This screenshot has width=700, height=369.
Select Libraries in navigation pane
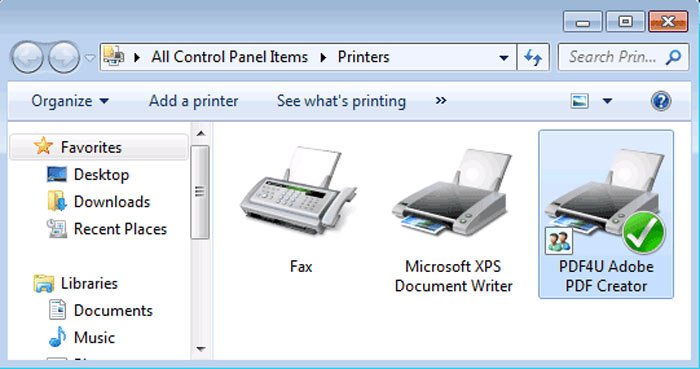[89, 283]
